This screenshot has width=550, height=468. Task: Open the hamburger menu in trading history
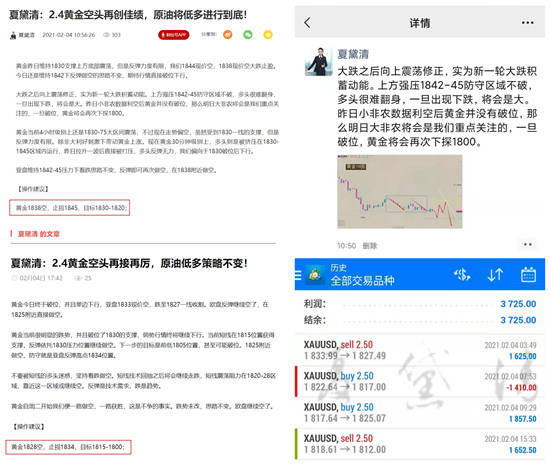[x=298, y=275]
